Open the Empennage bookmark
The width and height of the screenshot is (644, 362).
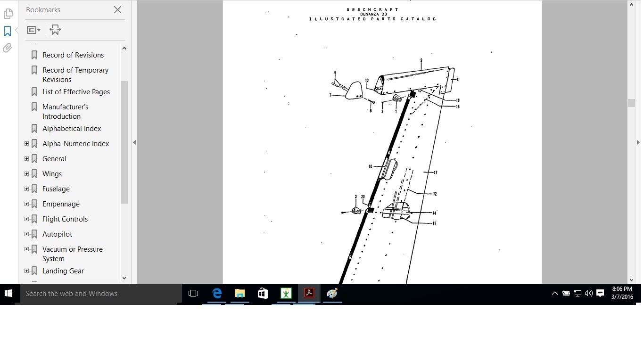pyautogui.click(x=61, y=204)
